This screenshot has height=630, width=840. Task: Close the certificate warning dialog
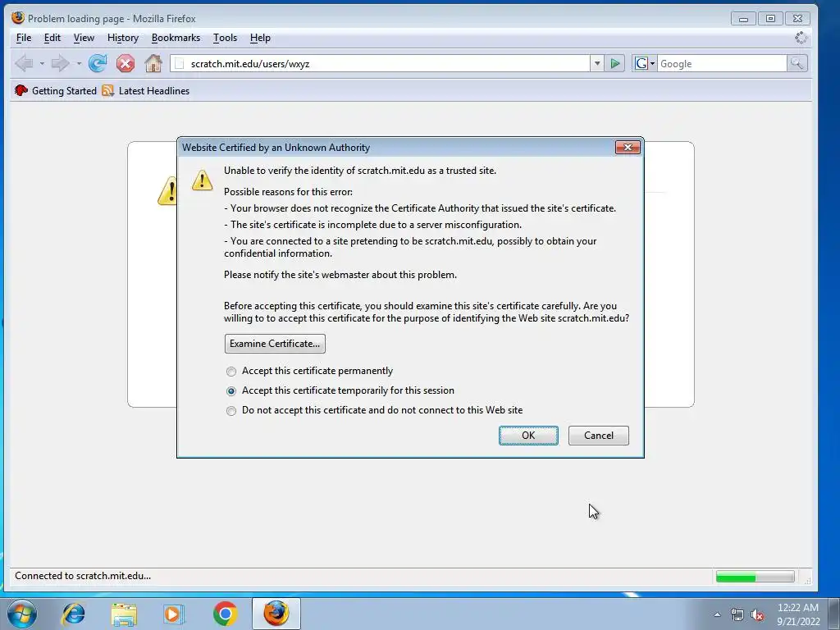[628, 147]
